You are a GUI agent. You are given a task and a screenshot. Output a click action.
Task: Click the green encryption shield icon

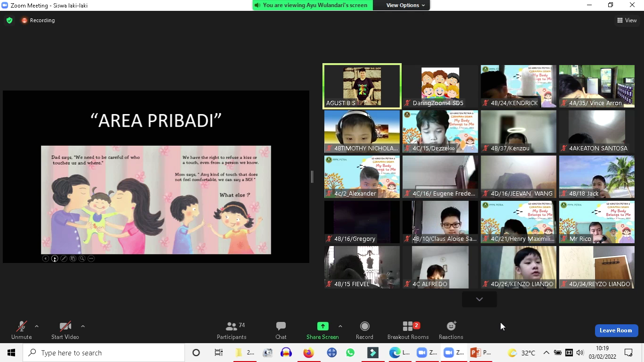pyautogui.click(x=9, y=20)
